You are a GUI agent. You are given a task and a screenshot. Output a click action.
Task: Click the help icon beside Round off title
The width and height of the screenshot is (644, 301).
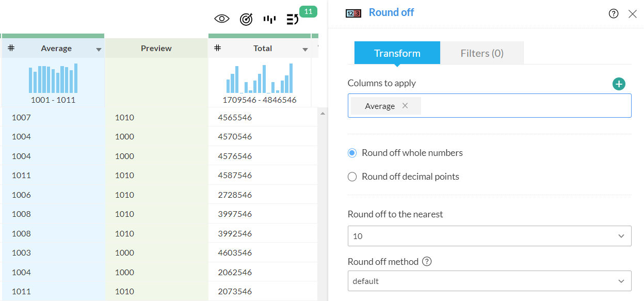(x=614, y=14)
